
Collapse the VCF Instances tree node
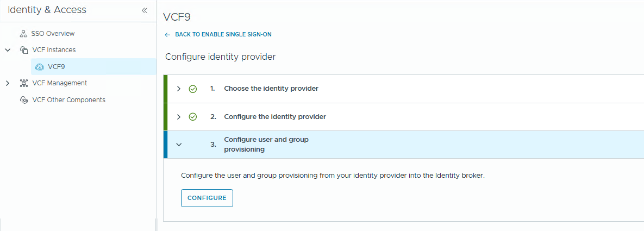pos(8,50)
